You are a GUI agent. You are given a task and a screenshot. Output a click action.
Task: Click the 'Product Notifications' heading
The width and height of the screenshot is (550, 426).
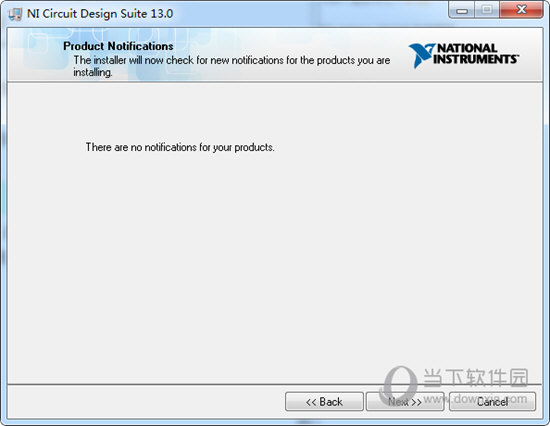coord(118,46)
